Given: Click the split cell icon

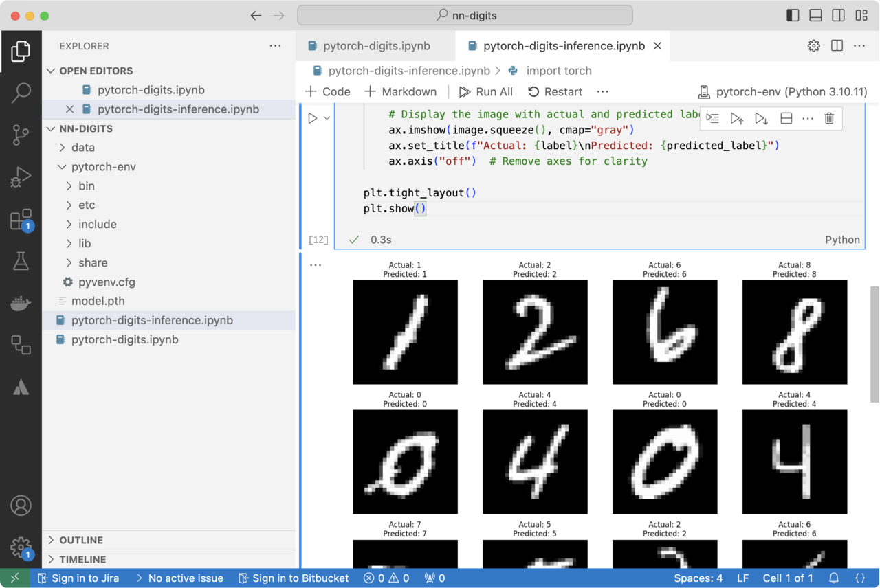Looking at the screenshot, I should coord(786,119).
